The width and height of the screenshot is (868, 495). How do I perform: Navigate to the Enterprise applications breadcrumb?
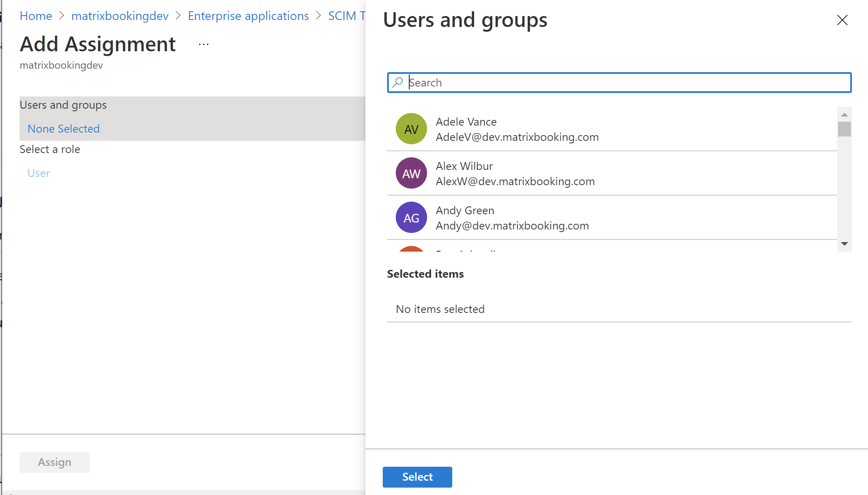coord(248,16)
